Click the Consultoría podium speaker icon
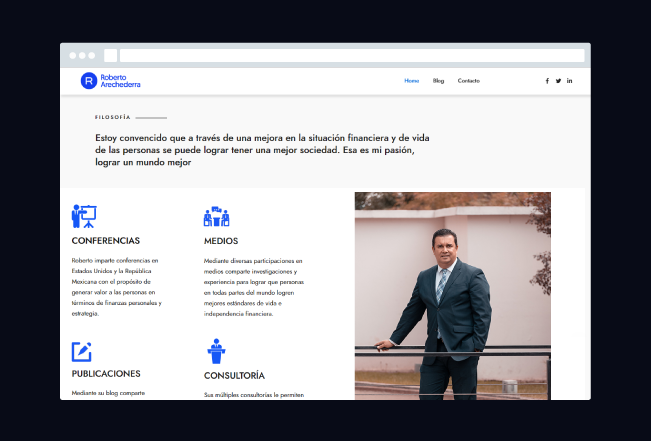This screenshot has width=651, height=441. coord(215,351)
